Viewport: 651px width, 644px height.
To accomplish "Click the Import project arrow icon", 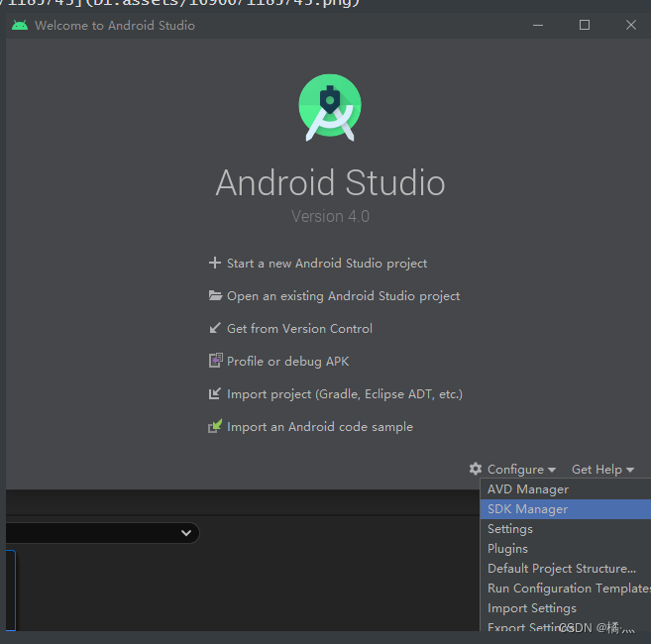I will [215, 393].
